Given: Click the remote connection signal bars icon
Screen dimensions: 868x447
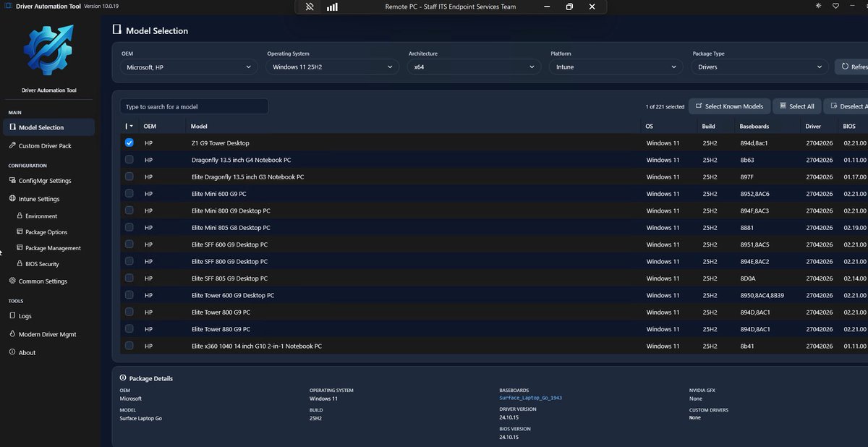Looking at the screenshot, I should point(332,7).
